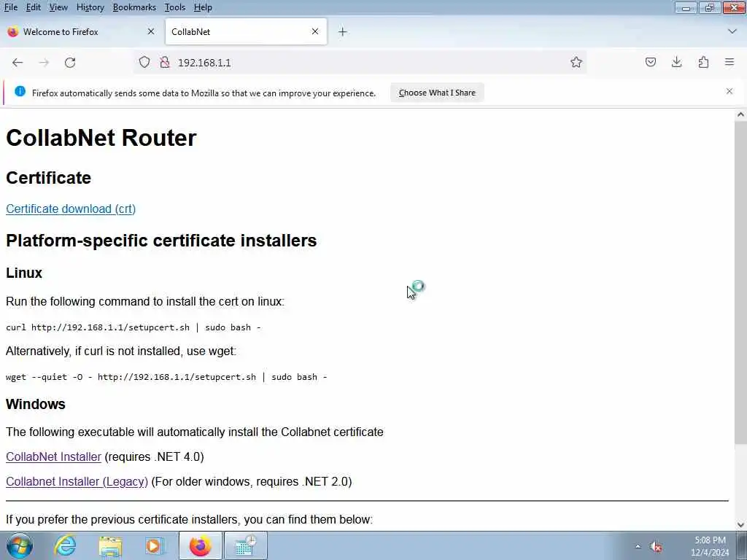Click the Choose What I Share button

click(437, 93)
